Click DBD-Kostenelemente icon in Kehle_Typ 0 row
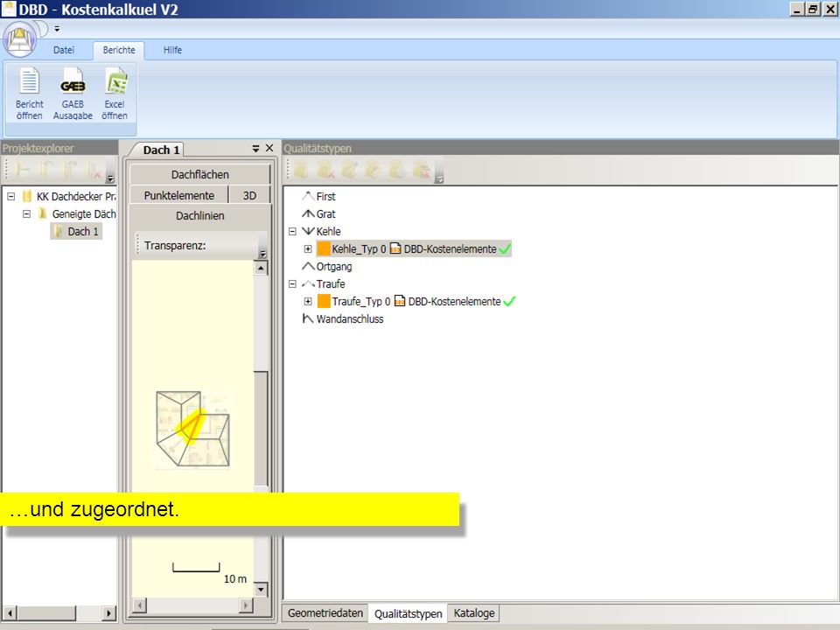This screenshot has height=630, width=840. 395,248
